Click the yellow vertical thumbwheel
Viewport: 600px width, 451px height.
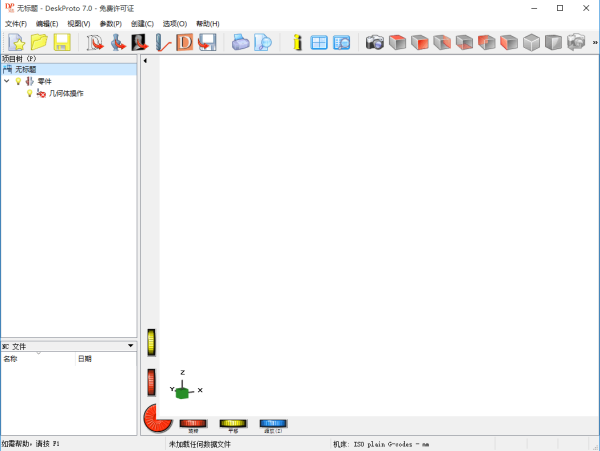click(x=151, y=342)
